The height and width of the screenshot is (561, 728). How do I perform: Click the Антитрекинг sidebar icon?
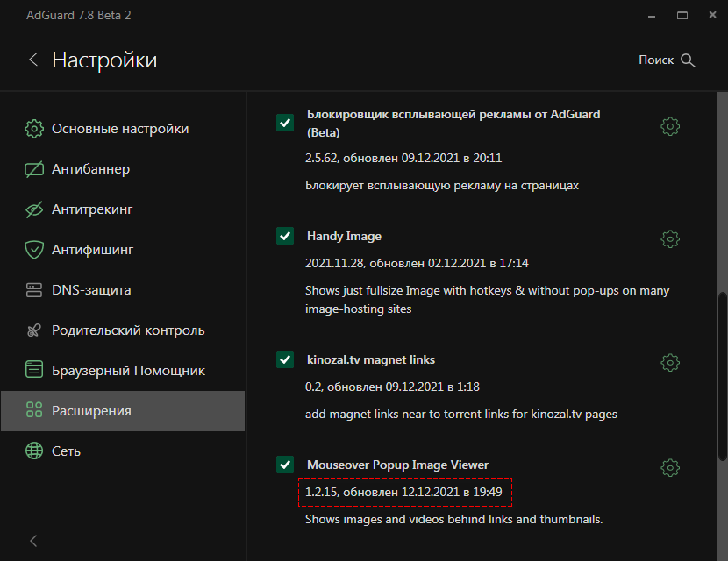(33, 209)
